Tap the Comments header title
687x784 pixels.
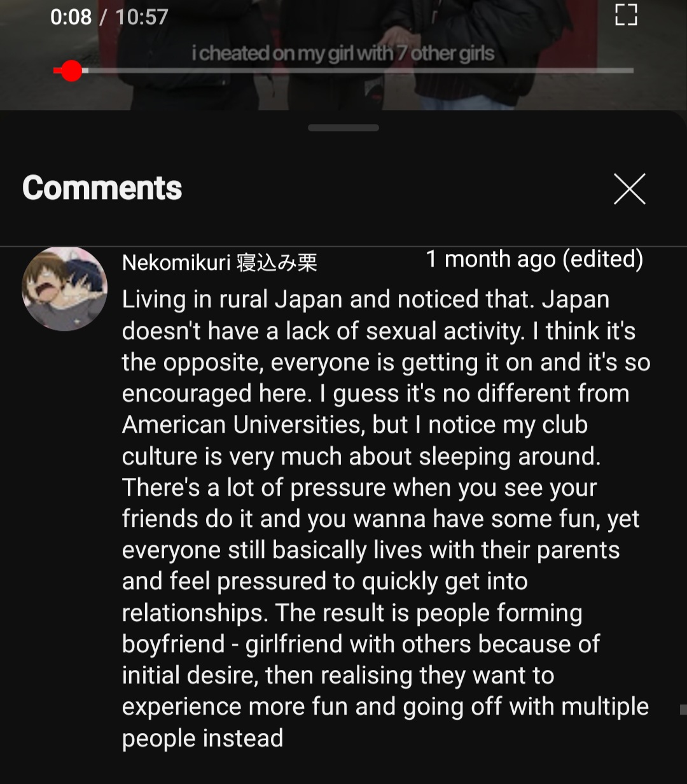click(x=102, y=188)
